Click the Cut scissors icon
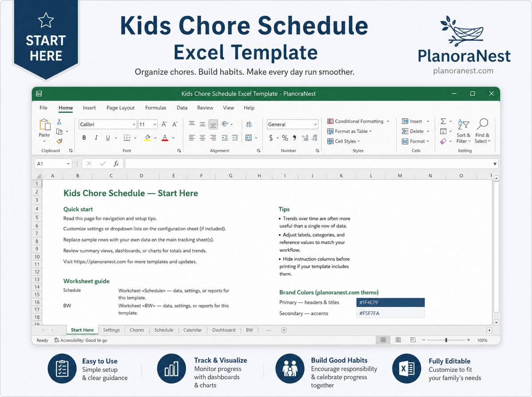This screenshot has height=397, width=532. click(x=59, y=122)
